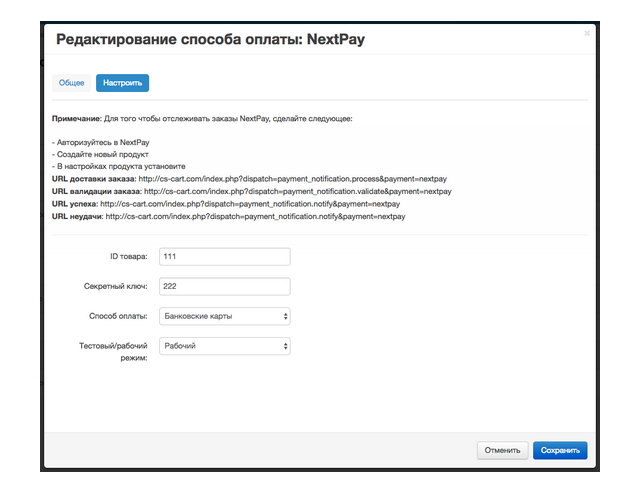
Task: Click the URL неудачи address
Action: [x=255, y=216]
